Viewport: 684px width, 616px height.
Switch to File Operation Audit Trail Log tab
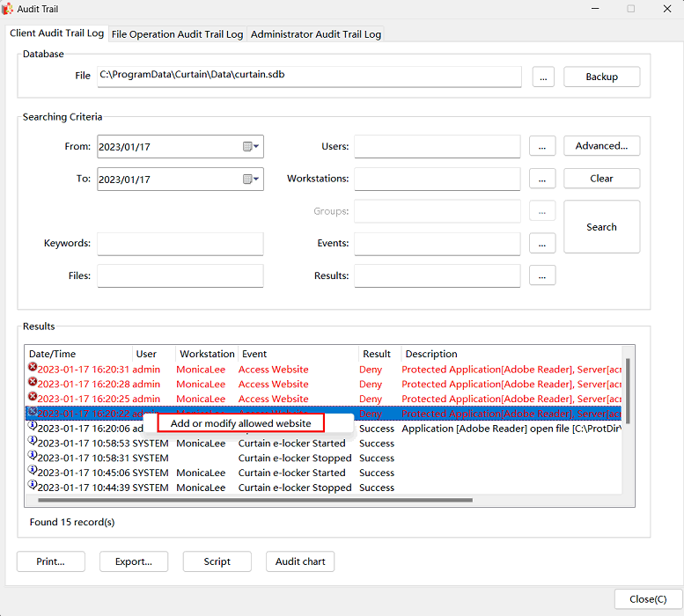[x=177, y=34]
